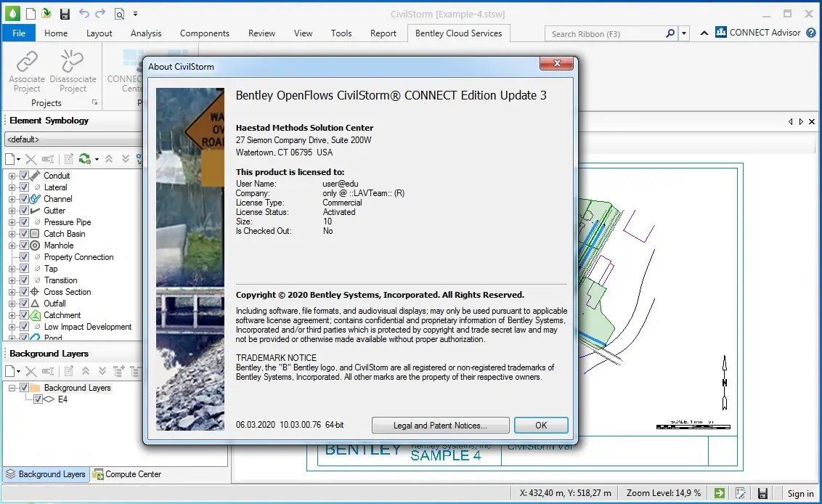Click the drawing edit icon in status bar
This screenshot has width=822, height=504.
[740, 493]
